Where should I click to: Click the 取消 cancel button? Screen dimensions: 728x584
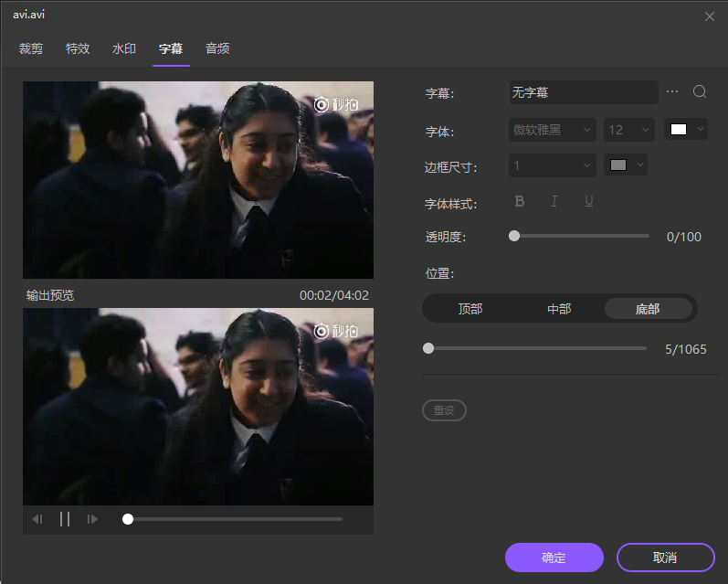point(665,557)
